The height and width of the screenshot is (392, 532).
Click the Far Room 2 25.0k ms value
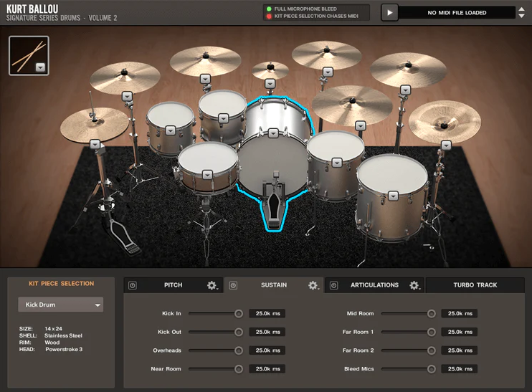[x=460, y=350]
